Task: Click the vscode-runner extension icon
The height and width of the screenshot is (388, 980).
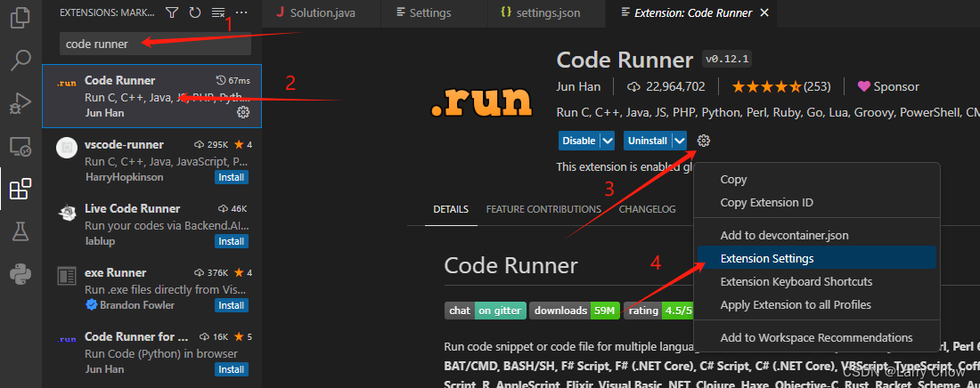Action: point(66,148)
